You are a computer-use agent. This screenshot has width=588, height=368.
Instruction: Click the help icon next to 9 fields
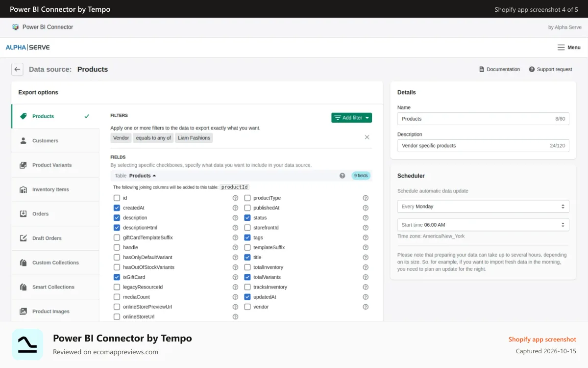tap(343, 176)
